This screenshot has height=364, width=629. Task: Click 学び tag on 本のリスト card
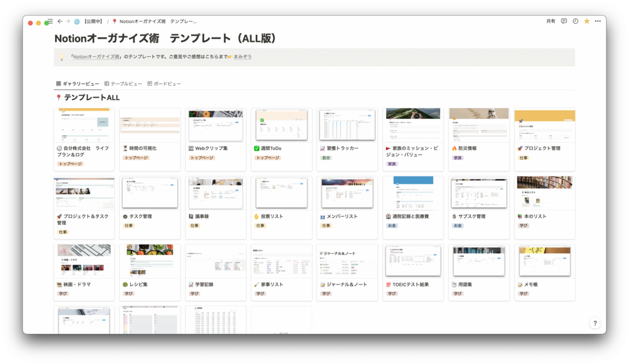[523, 226]
